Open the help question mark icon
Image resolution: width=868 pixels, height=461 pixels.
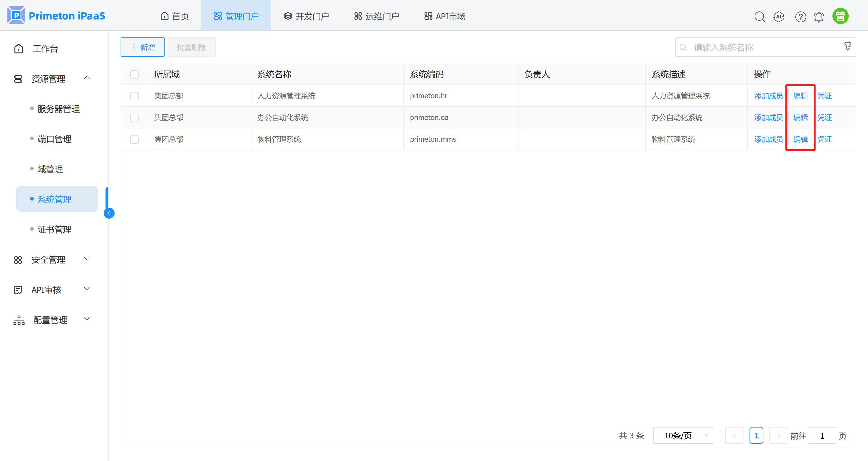[x=800, y=17]
